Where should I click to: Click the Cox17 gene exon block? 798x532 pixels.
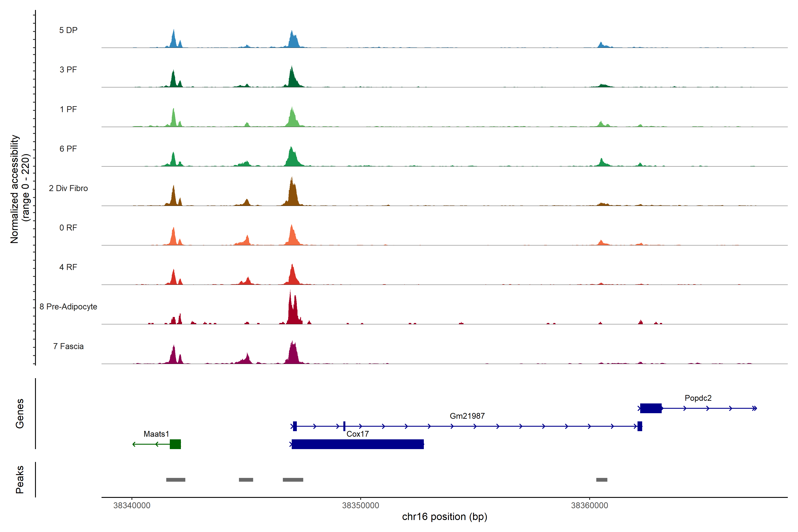point(358,444)
